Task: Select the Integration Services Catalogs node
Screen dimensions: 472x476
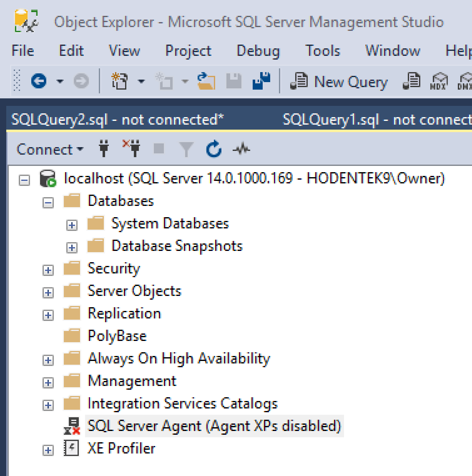Action: (182, 403)
